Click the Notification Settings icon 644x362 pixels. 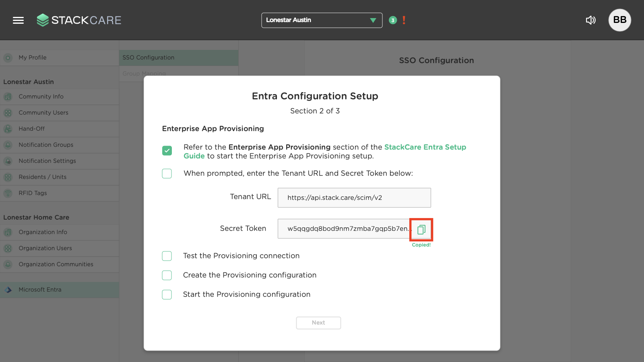point(8,161)
